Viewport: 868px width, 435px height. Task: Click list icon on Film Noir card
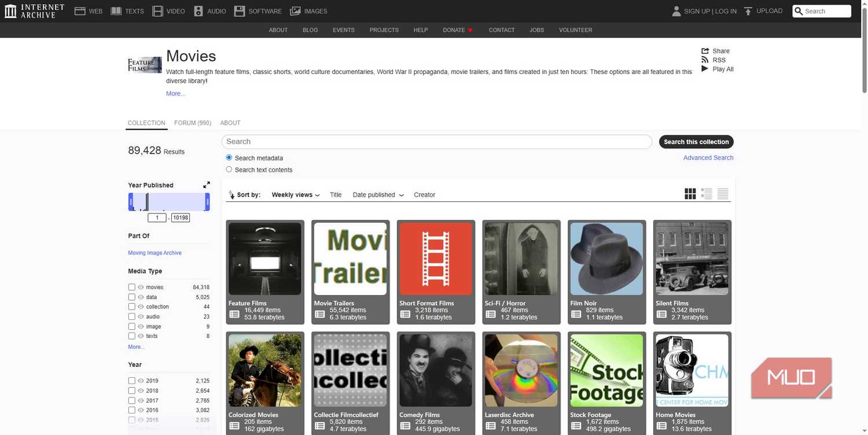[x=576, y=314]
